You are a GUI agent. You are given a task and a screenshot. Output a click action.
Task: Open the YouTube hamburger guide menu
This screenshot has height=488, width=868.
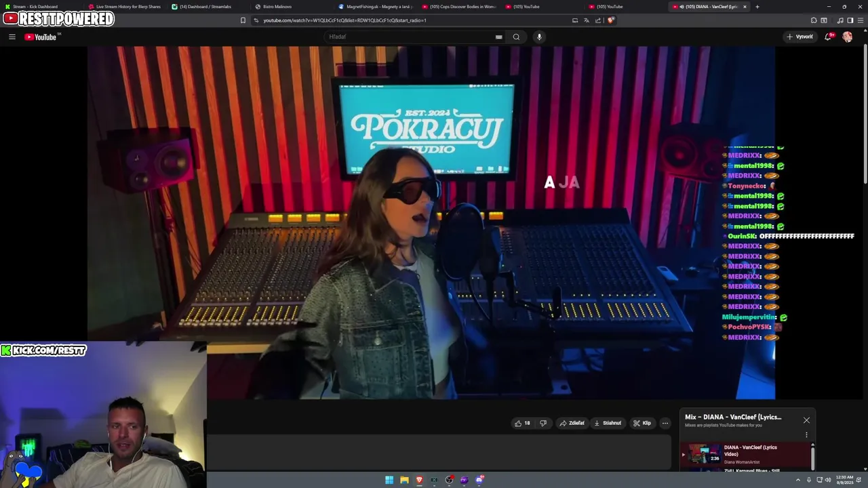tap(12, 37)
